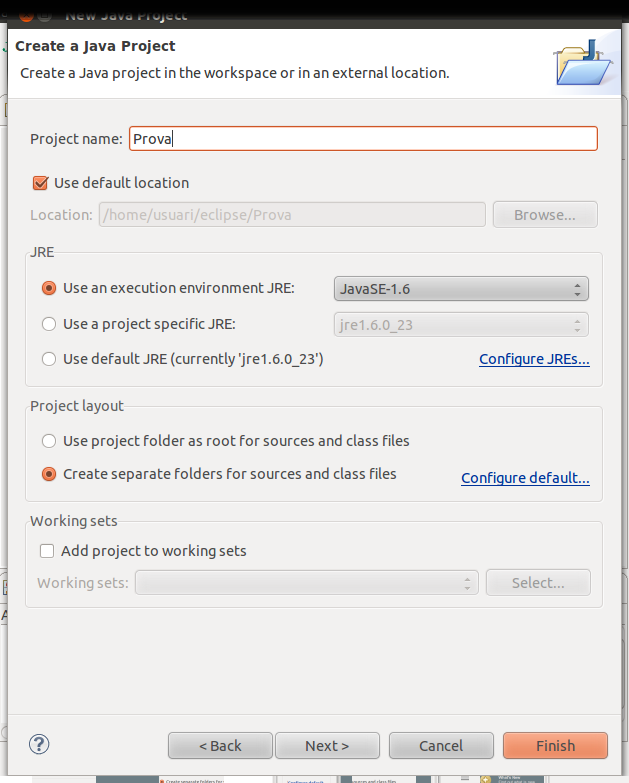Select Create separate folders for sources option
This screenshot has height=783, width=629.
coord(49,474)
